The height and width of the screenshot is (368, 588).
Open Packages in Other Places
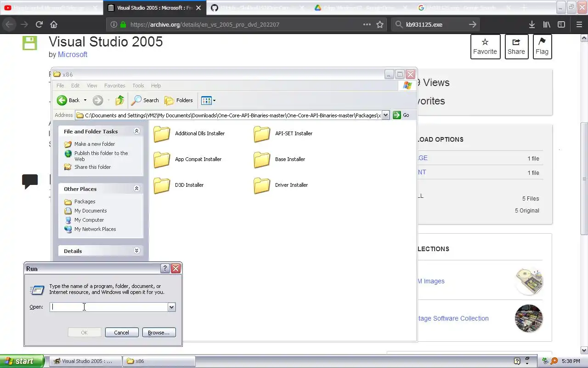click(85, 201)
